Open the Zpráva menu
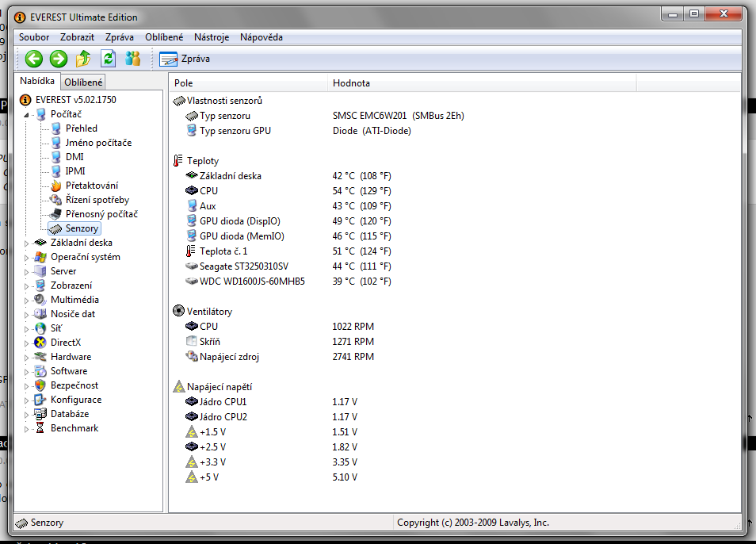Screen dimensions: 756x544 (x=120, y=37)
